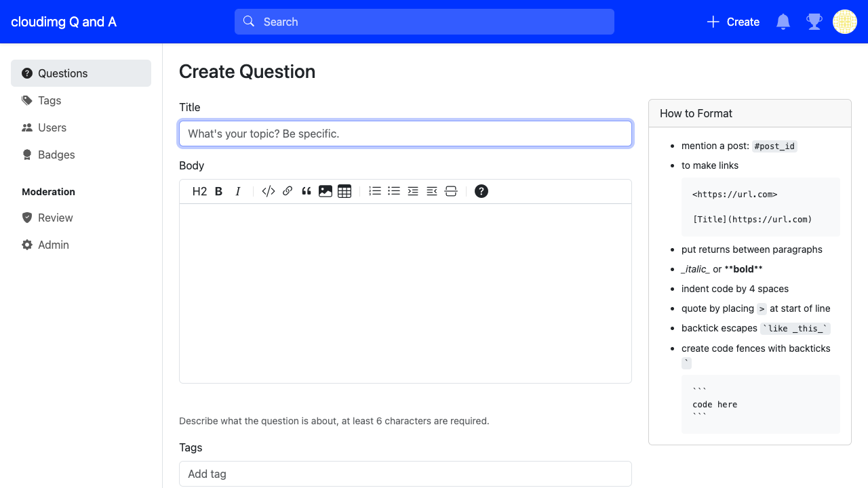This screenshot has height=488, width=868.
Task: Insert H2 heading in editor toolbar
Action: pyautogui.click(x=199, y=191)
